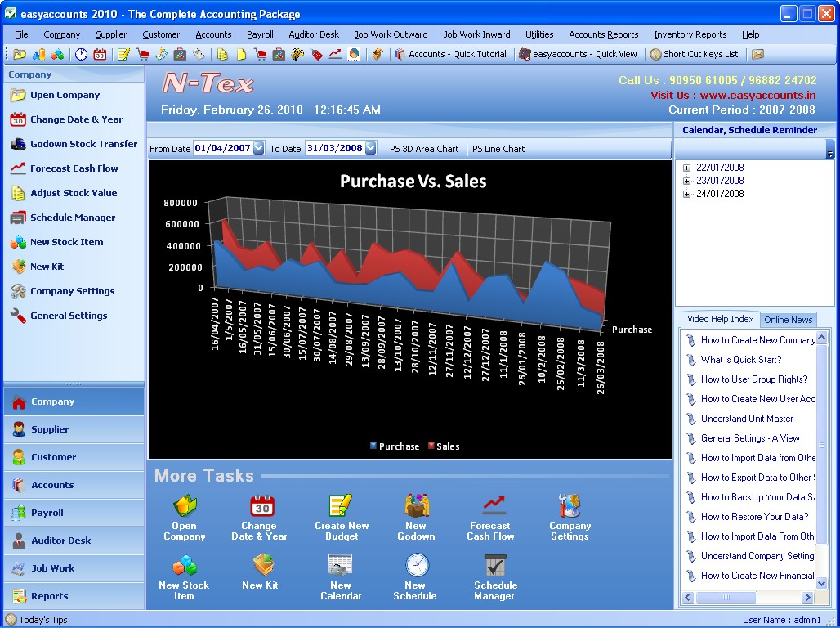
Task: Open the Inventory Reports menu
Action: pos(690,34)
